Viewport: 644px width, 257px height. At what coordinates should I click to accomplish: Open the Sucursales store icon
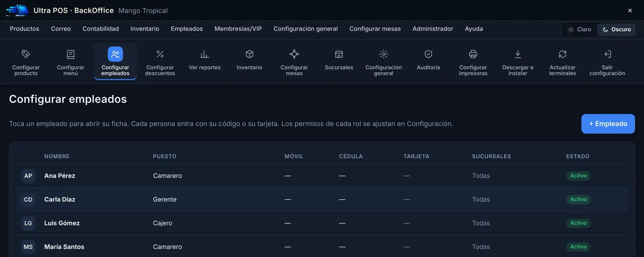coord(339,54)
